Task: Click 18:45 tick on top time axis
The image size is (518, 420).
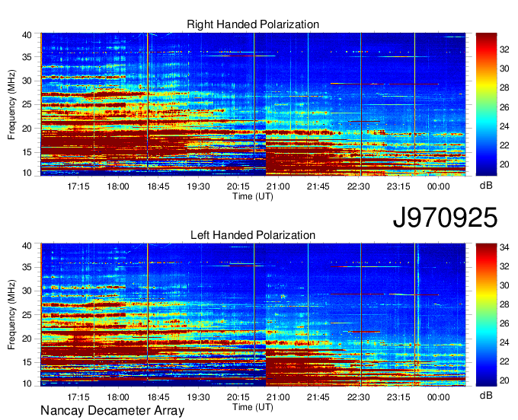Action: tap(158, 186)
